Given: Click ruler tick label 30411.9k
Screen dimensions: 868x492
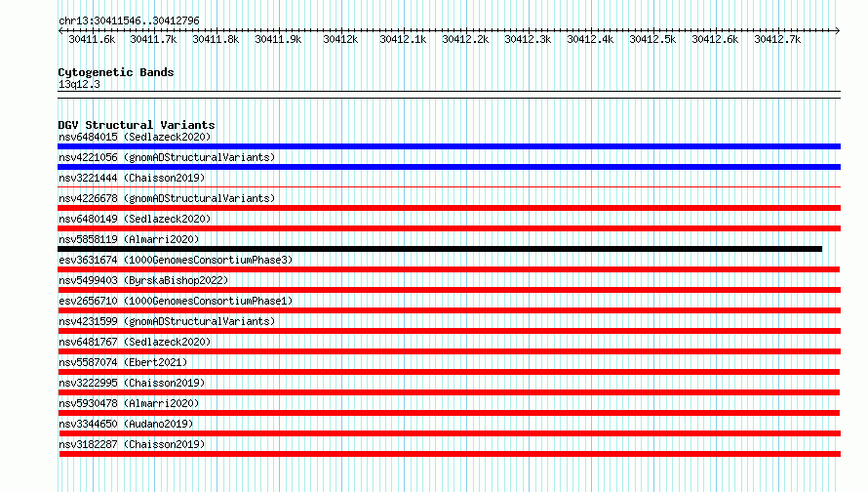Looking at the screenshot, I should tap(279, 39).
